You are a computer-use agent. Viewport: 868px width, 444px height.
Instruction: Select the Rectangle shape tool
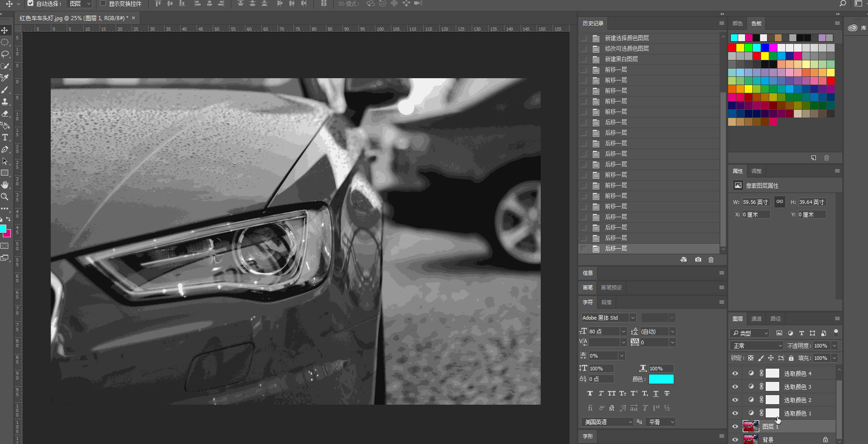coord(5,173)
